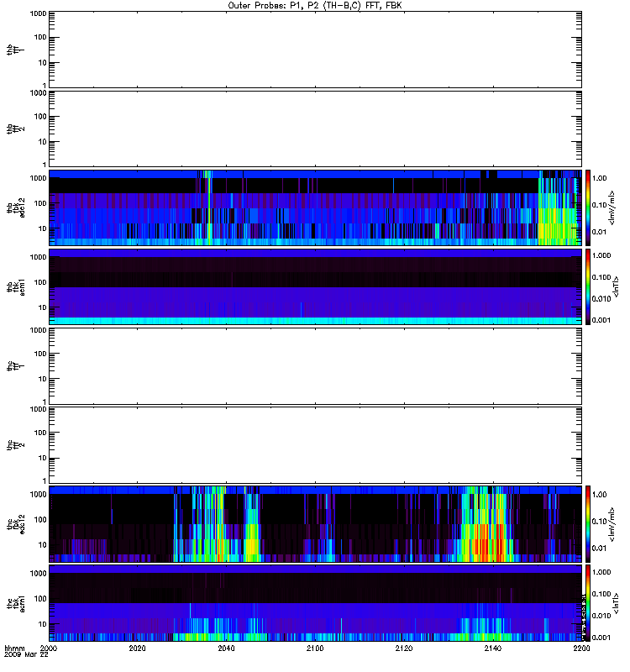
Task: Click the 'thc fbk edc12' y-axis label
Action: tap(16, 524)
